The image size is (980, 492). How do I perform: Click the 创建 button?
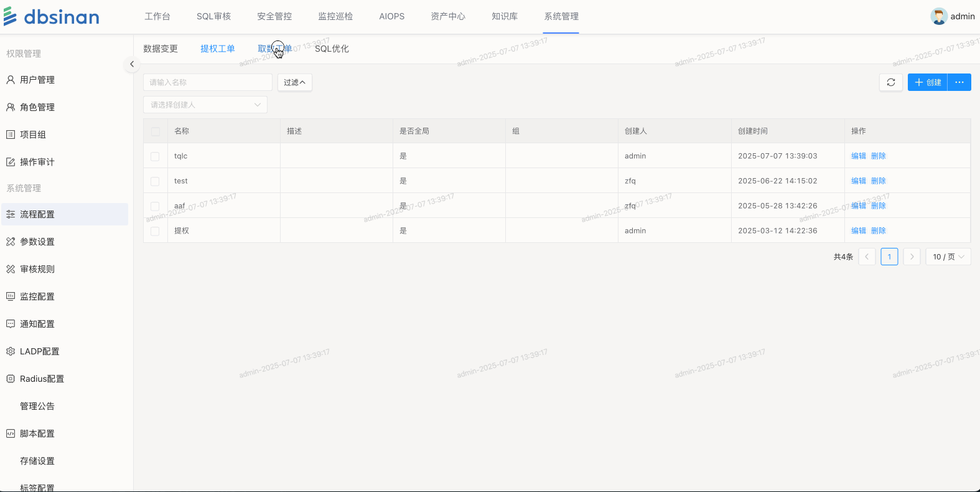click(x=927, y=82)
